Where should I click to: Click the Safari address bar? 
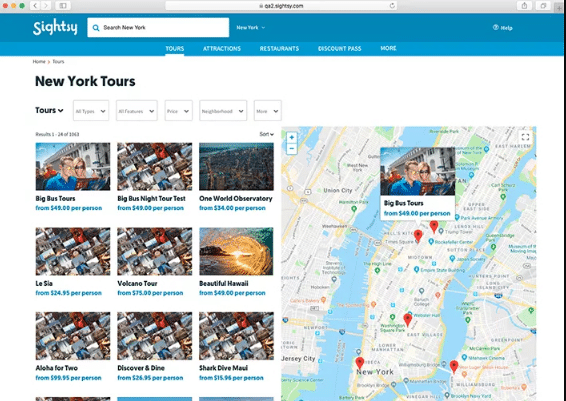(x=281, y=6)
